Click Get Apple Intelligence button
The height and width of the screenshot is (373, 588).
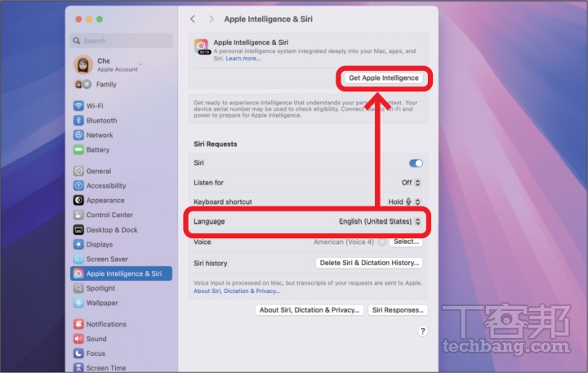[383, 78]
